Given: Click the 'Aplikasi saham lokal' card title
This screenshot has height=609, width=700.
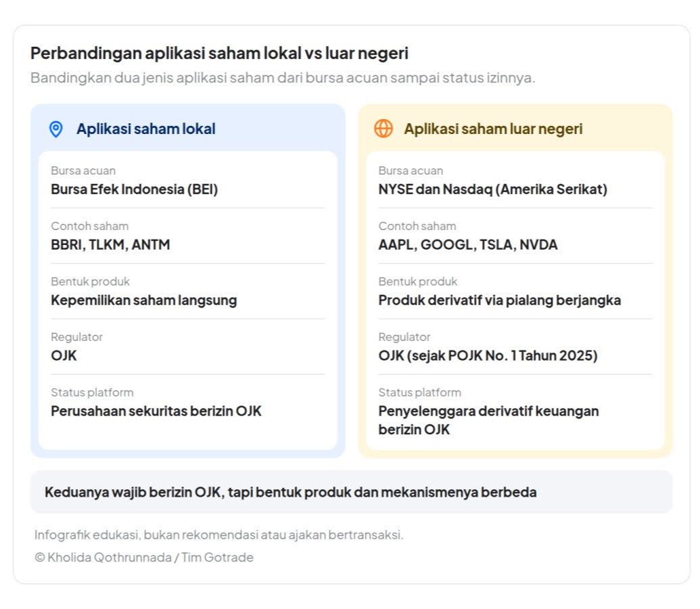Looking at the screenshot, I should tap(146, 129).
